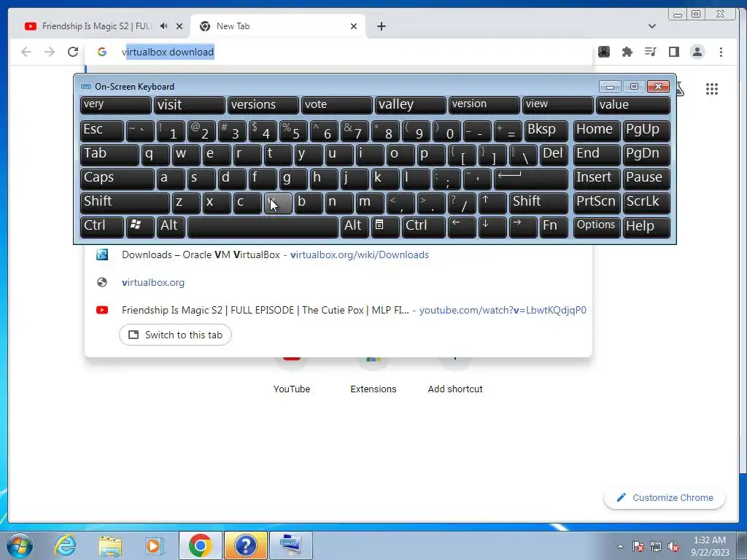This screenshot has width=747, height=560.
Task: Select the 'visit' word prediction
Action: click(x=189, y=105)
